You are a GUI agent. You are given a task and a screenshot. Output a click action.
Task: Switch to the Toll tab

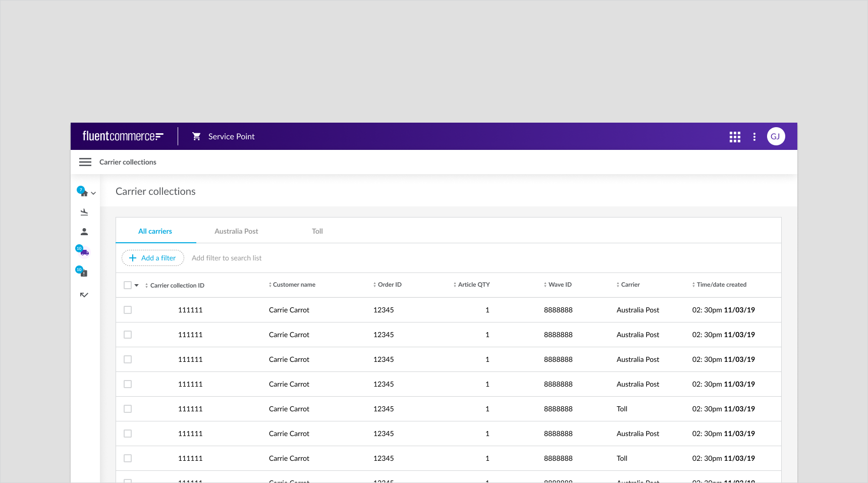317,231
